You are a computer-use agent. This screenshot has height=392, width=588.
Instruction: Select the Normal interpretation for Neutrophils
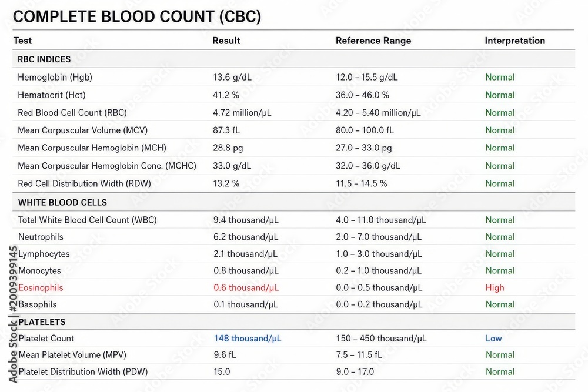click(x=500, y=237)
